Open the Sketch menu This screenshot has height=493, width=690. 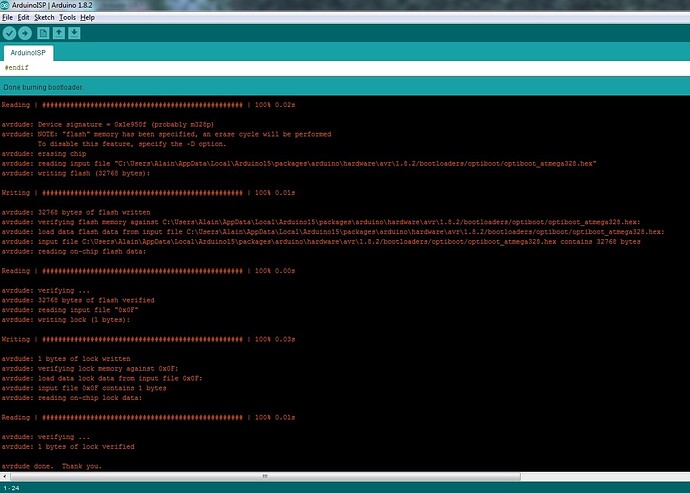click(x=44, y=18)
